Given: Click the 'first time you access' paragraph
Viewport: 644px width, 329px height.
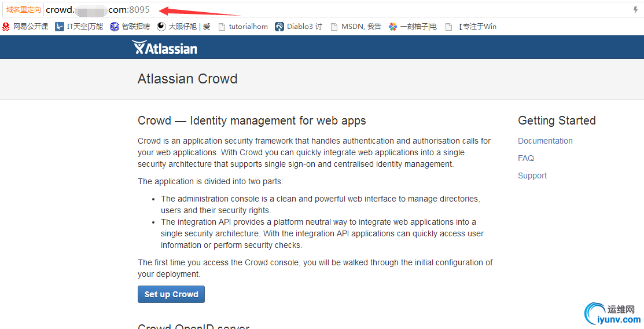Looking at the screenshot, I should click(x=315, y=268).
